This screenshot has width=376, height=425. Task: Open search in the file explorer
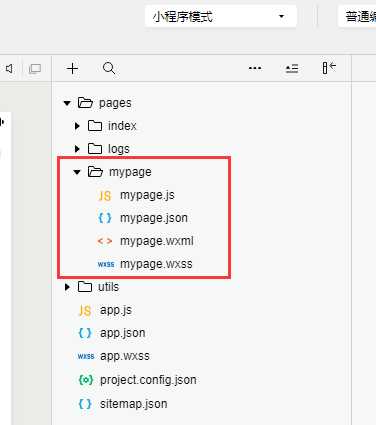click(x=109, y=68)
